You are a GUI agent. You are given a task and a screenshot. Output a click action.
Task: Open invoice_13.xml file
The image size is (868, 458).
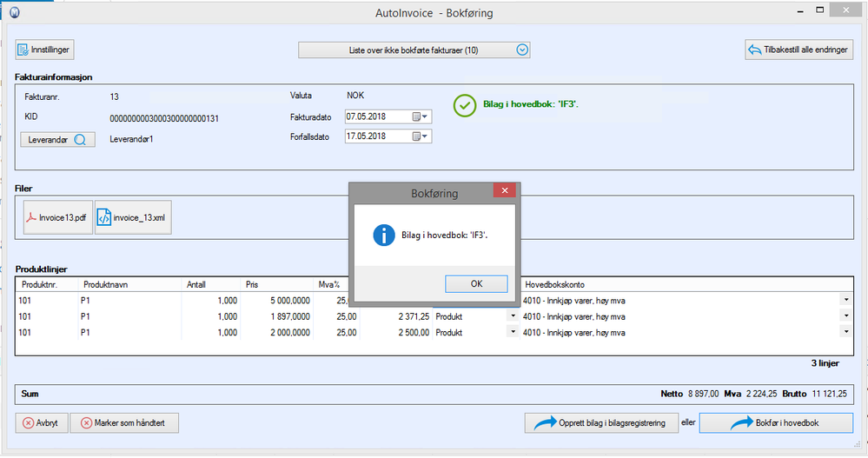pyautogui.click(x=133, y=218)
